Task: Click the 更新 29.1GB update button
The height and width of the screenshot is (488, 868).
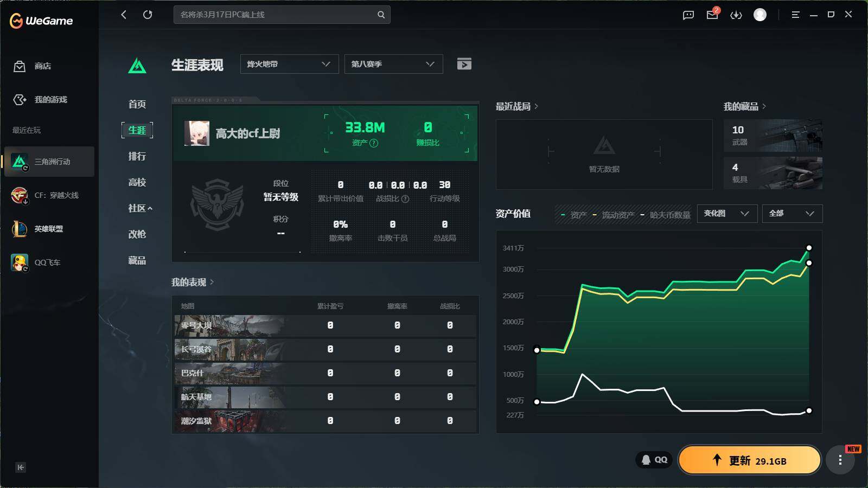Action: tap(749, 459)
